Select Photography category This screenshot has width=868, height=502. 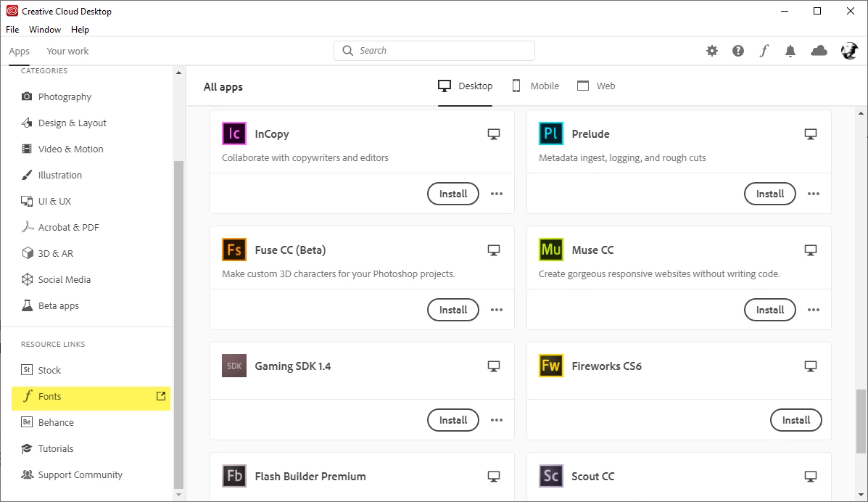[56, 96]
